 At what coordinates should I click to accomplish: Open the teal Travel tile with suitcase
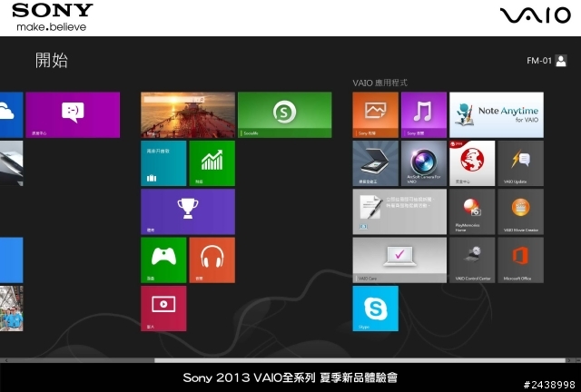pyautogui.click(x=163, y=163)
